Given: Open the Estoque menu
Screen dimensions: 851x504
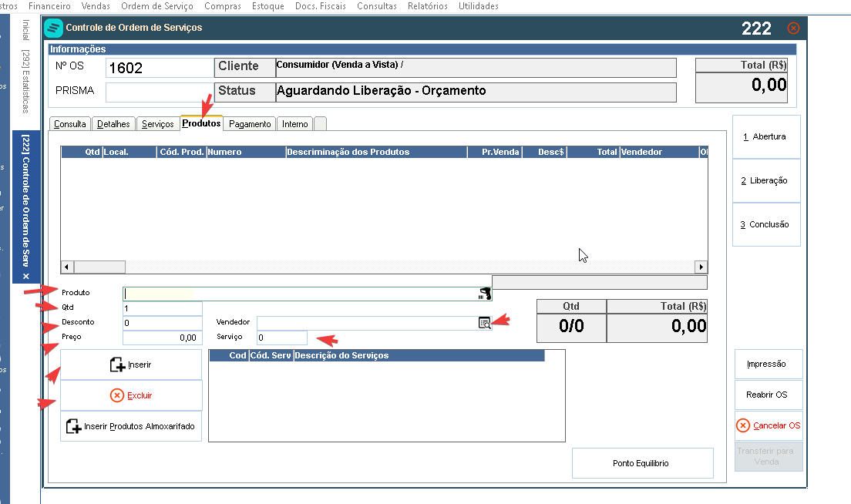Looking at the screenshot, I should tap(268, 6).
